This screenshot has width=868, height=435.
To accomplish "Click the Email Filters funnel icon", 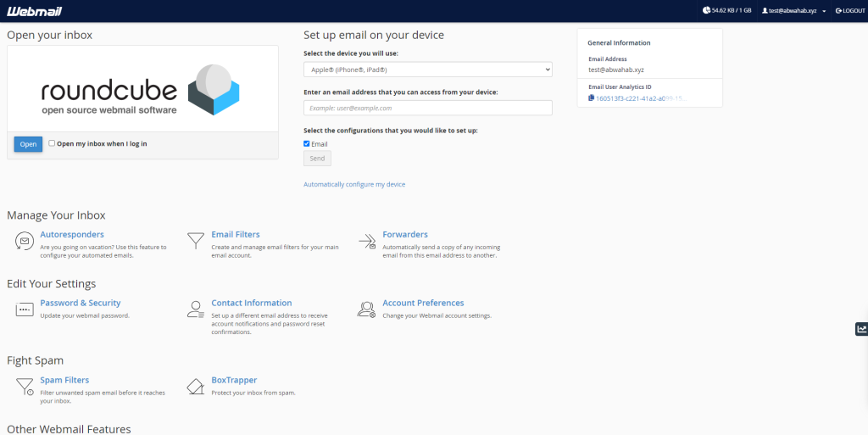I will (x=196, y=241).
